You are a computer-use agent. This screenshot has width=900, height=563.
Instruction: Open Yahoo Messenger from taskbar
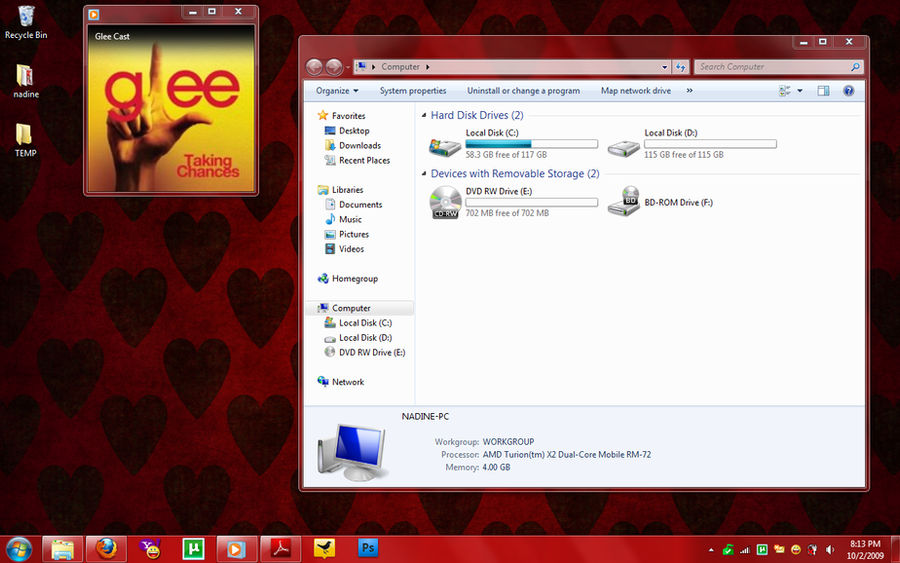coord(150,549)
